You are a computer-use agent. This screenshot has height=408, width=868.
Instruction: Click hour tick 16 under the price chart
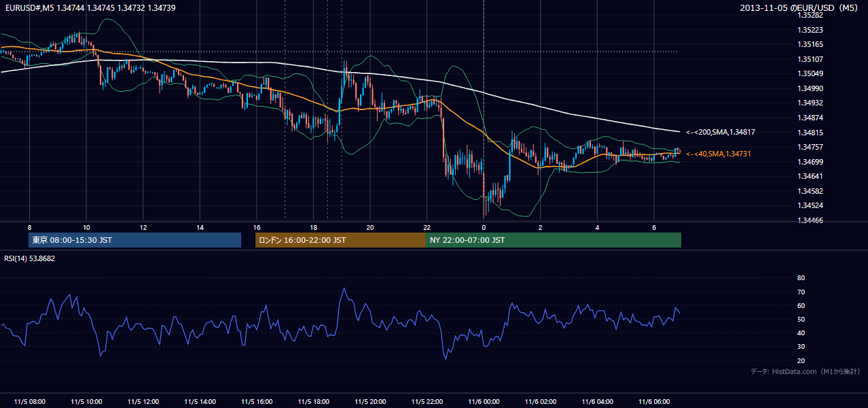click(x=256, y=227)
